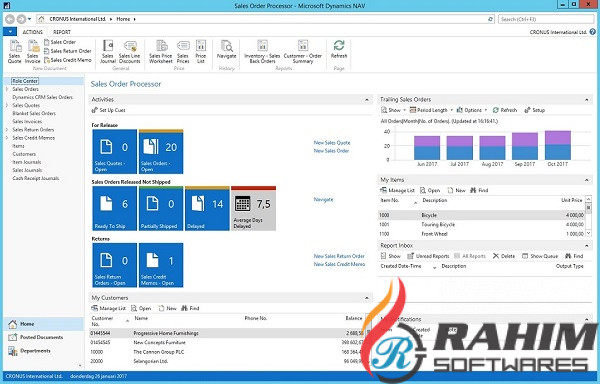
Task: Open Sales Prices
Action: 183,52
